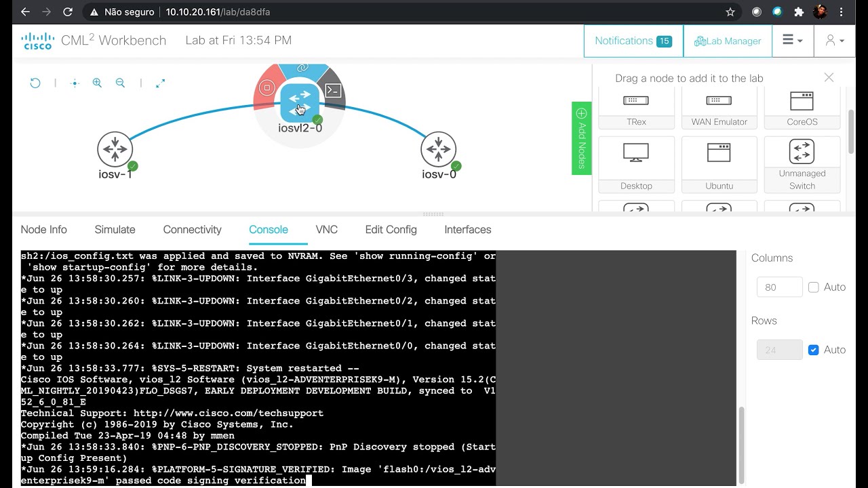The image size is (868, 488).
Task: Open the browser extensions puzzle icon
Action: [x=799, y=12]
